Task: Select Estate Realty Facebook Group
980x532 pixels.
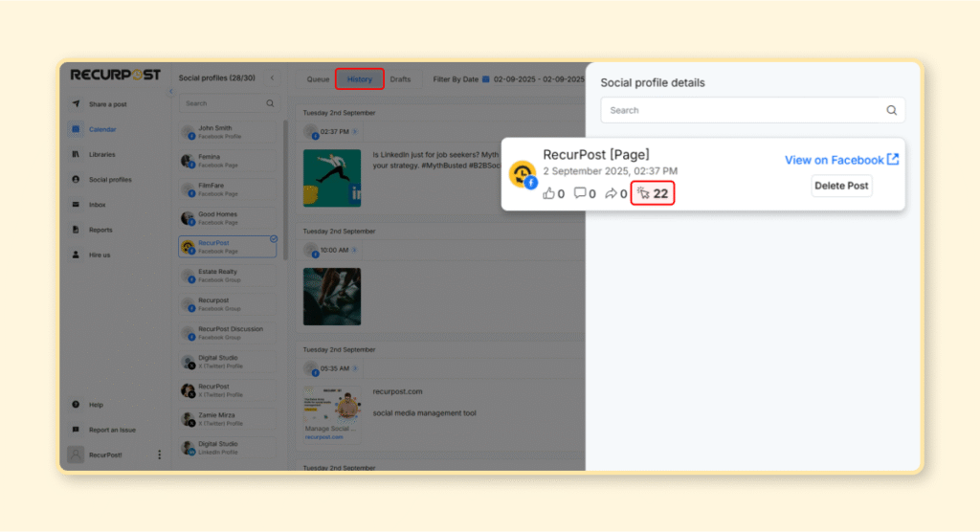Action: tap(228, 276)
